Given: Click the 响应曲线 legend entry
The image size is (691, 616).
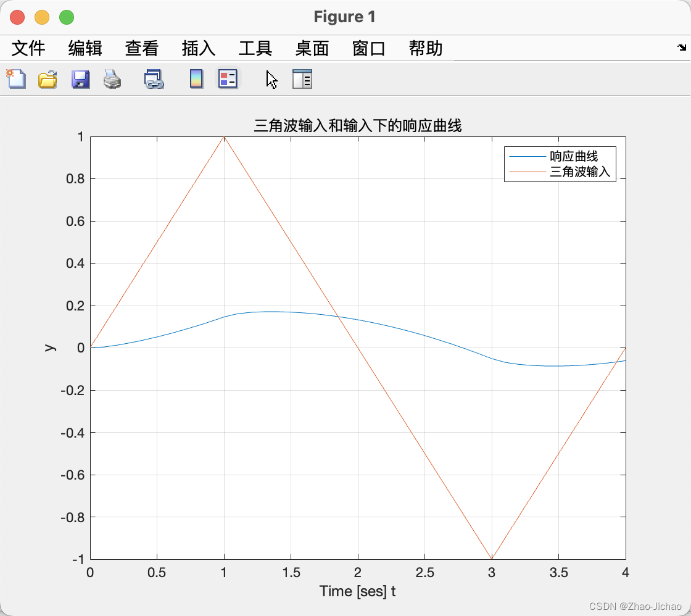Looking at the screenshot, I should click(581, 156).
